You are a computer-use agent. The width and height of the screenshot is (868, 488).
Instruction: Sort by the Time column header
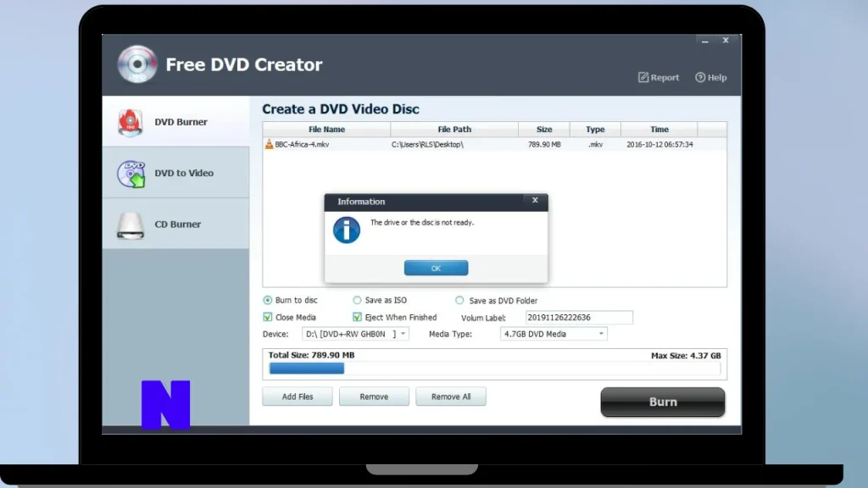pos(659,130)
